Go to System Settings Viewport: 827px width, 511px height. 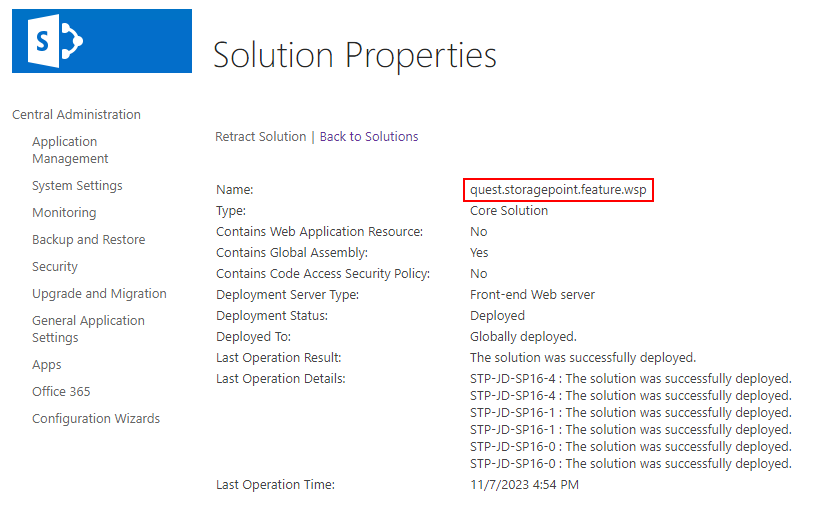[77, 186]
